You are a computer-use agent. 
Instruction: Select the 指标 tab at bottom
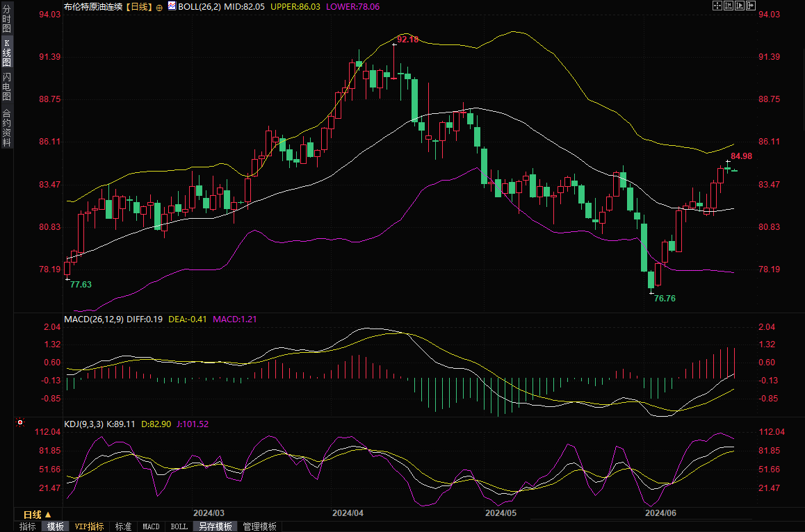tap(28, 527)
